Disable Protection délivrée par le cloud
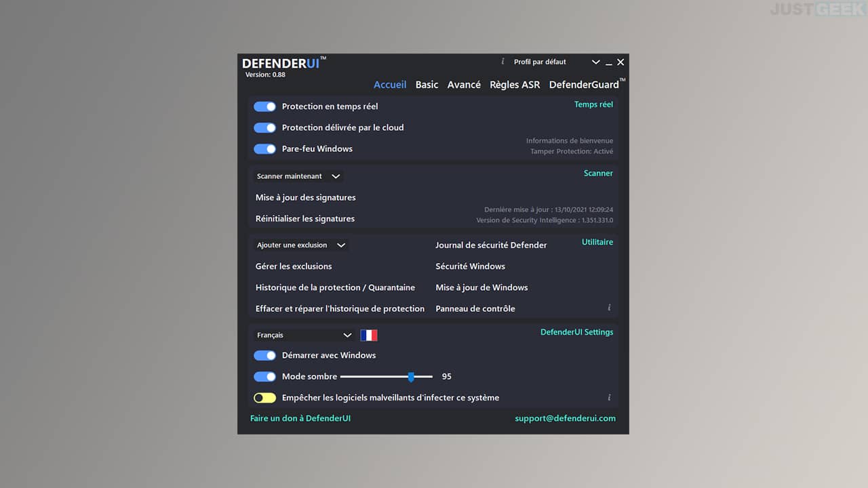Viewport: 868px width, 488px height. [265, 127]
